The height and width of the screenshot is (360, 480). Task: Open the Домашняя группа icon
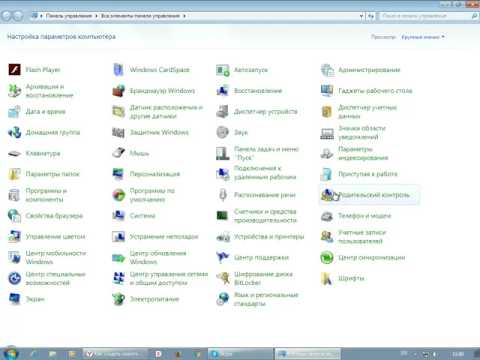[14, 132]
